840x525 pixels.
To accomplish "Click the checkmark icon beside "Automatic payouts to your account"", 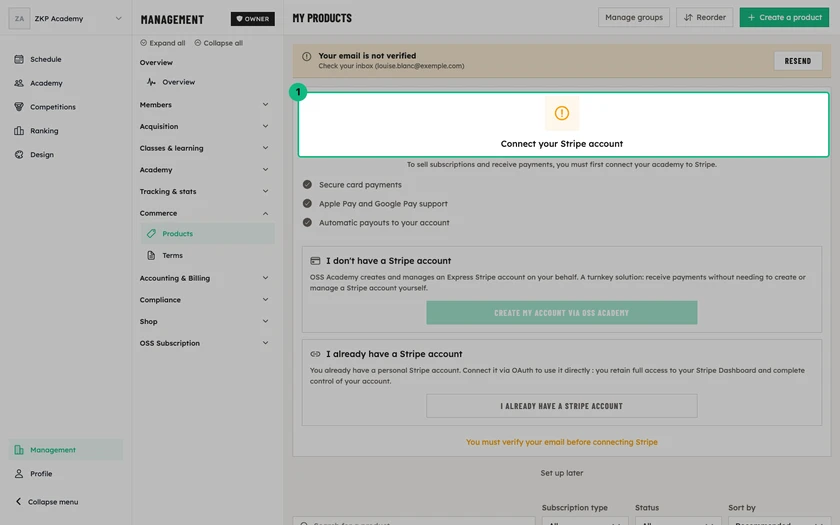I will tap(307, 222).
